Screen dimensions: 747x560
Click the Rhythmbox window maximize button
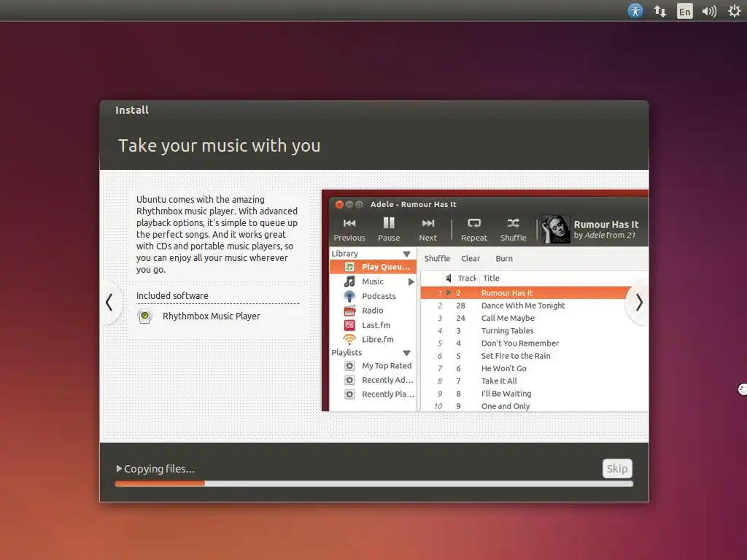pyautogui.click(x=359, y=204)
